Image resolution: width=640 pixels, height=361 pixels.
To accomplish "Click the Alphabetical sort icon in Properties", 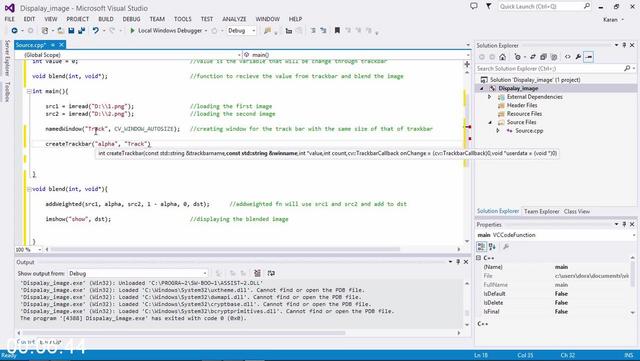I will (x=492, y=247).
